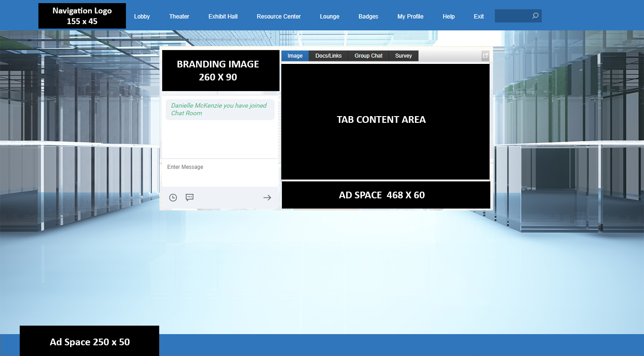
Task: Click the navigation bar search field
Action: point(518,16)
